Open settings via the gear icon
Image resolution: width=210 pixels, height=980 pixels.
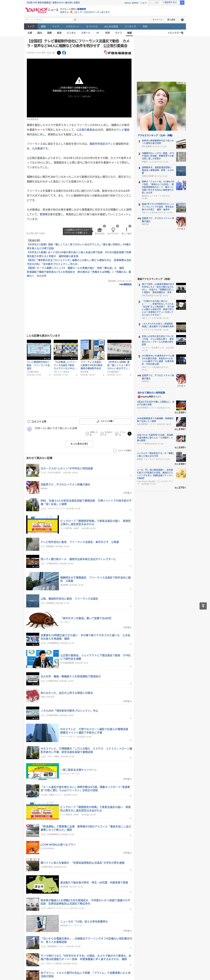[182, 20]
